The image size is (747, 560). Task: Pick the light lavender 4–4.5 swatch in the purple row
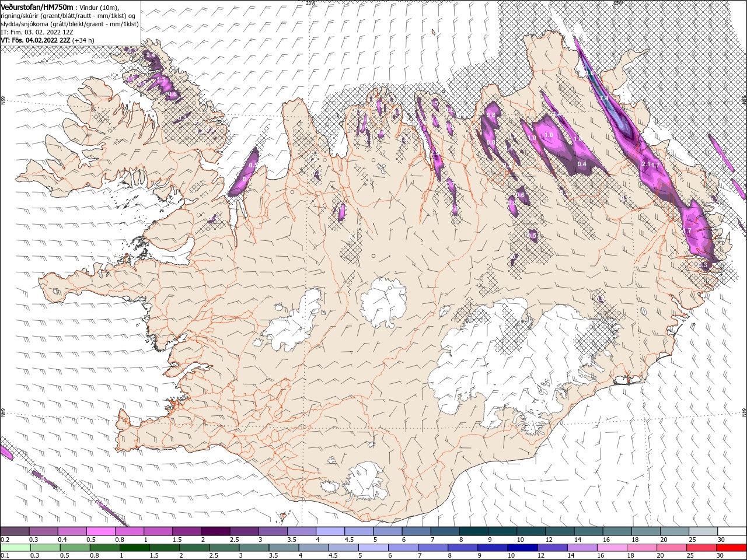click(330, 531)
